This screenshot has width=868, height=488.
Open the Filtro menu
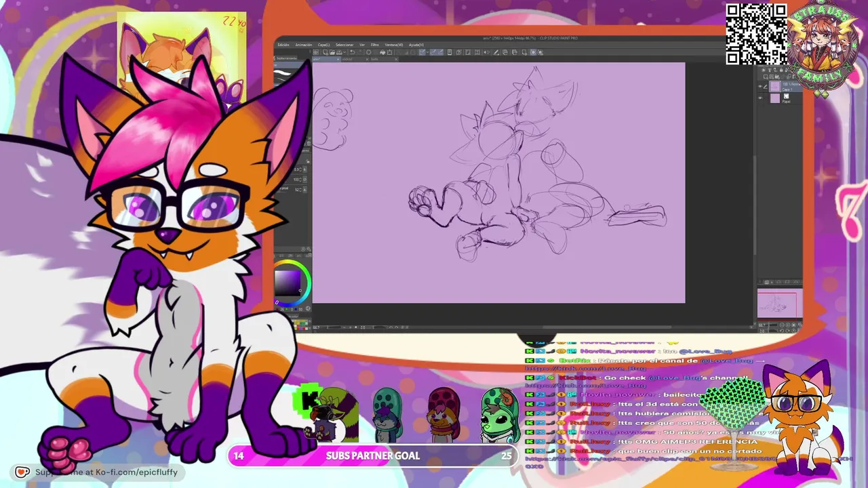(x=375, y=45)
